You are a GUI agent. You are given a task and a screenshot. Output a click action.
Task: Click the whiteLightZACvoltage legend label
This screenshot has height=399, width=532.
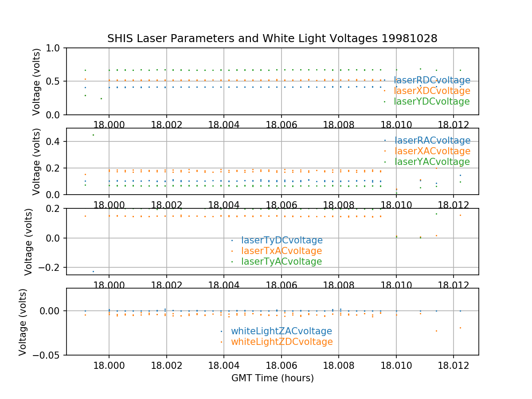click(x=281, y=331)
